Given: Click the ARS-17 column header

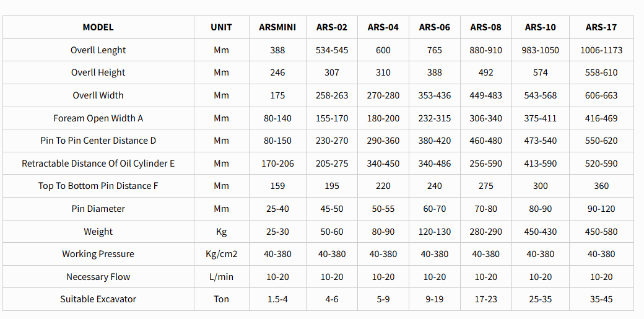Looking at the screenshot, I should (x=601, y=27).
